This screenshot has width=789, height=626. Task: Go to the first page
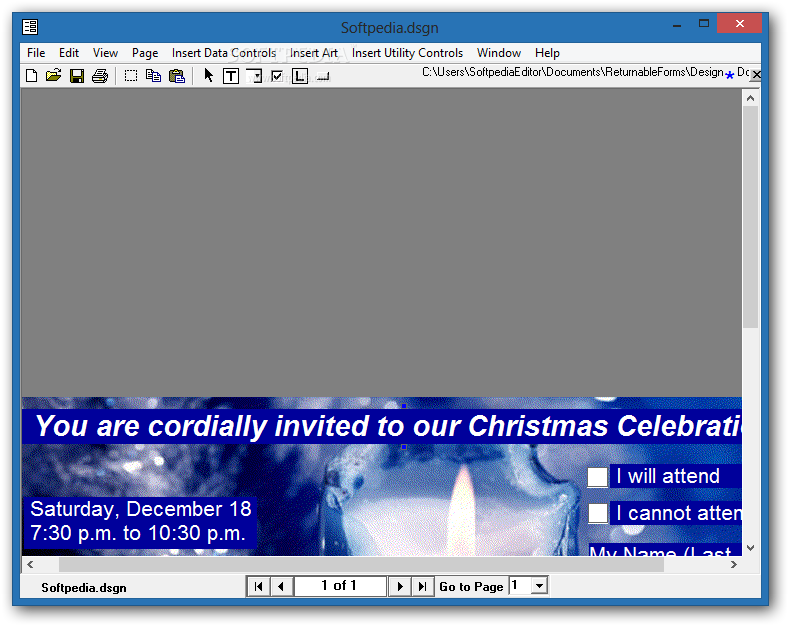click(x=259, y=586)
